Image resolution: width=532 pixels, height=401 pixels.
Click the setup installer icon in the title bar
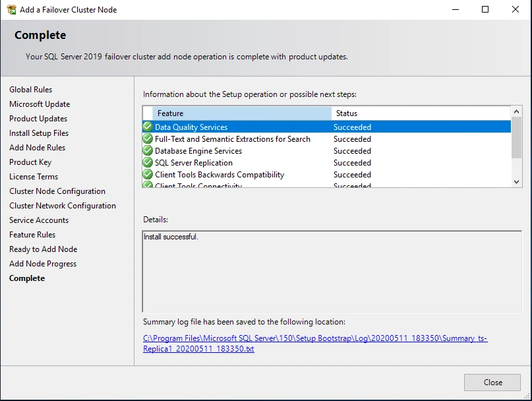tap(11, 9)
